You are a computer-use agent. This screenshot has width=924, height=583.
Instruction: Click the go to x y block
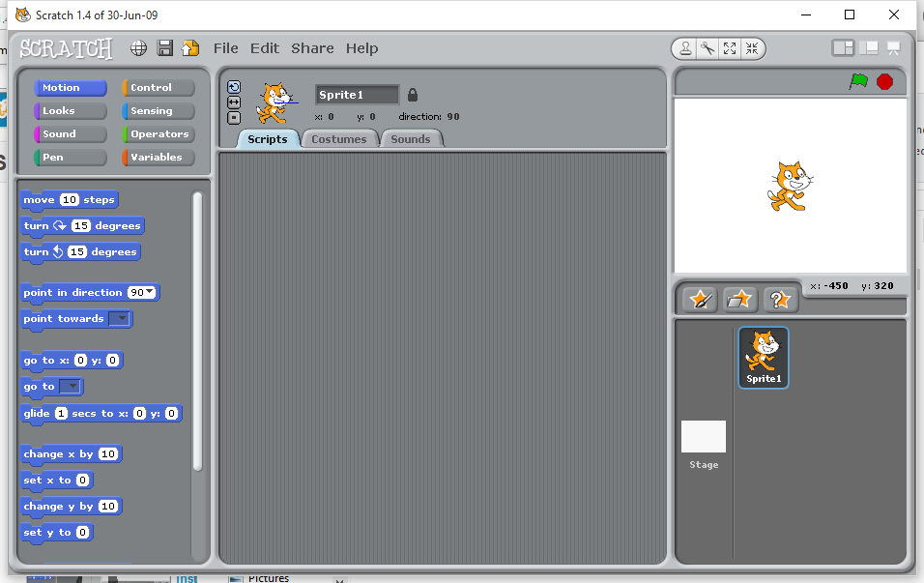tap(72, 361)
